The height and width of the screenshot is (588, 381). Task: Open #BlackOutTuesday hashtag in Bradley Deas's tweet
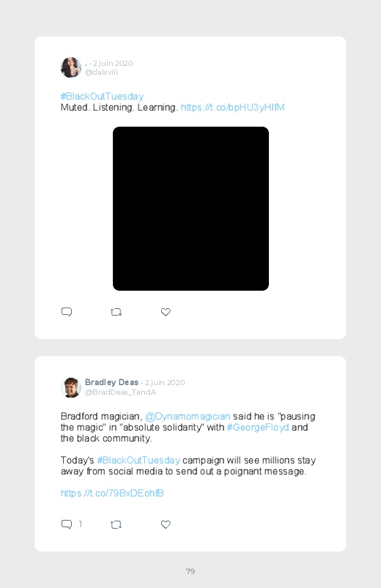[x=138, y=460]
